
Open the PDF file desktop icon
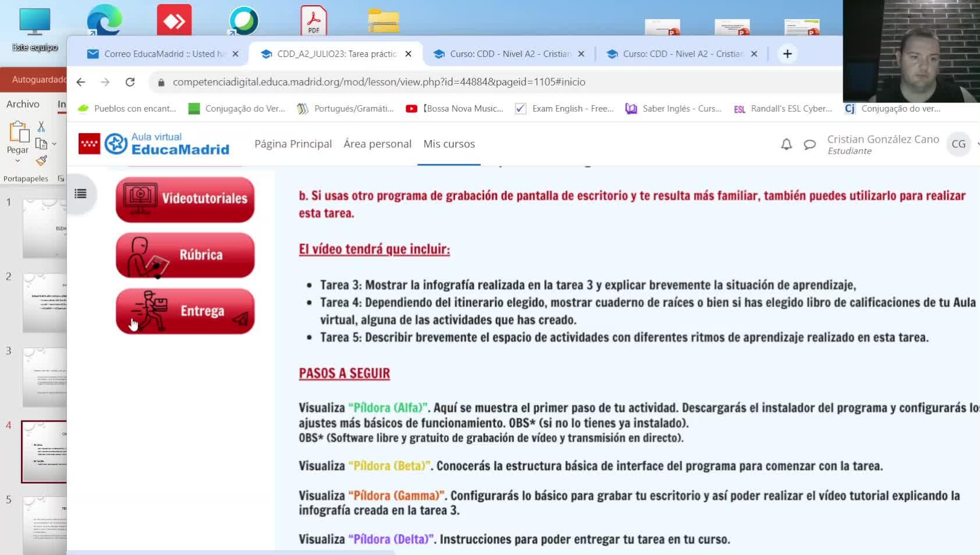click(314, 20)
